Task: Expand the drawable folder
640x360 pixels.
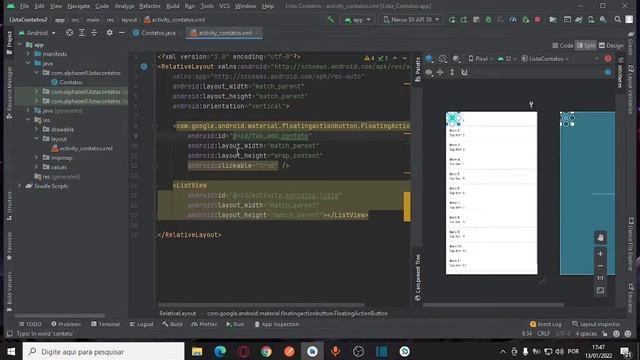Action: coord(36,129)
